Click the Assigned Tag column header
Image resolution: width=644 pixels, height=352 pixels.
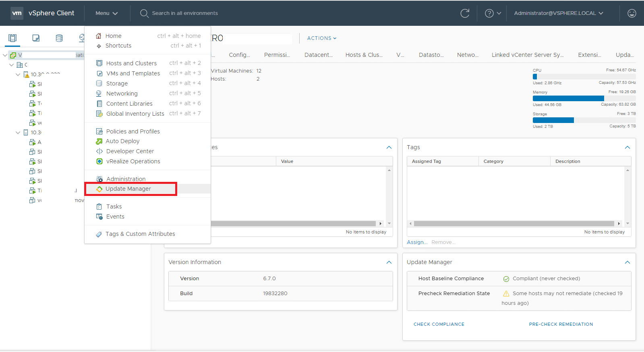pos(443,162)
